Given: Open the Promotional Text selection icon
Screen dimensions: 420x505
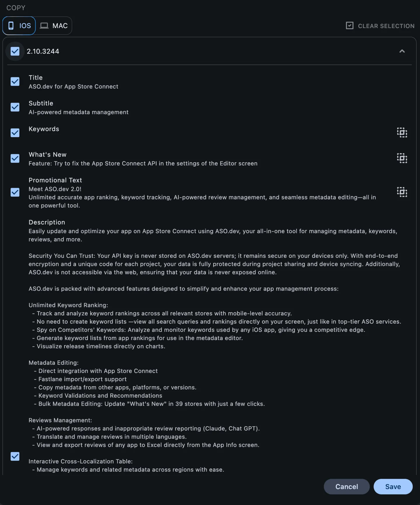Looking at the screenshot, I should click(x=402, y=192).
